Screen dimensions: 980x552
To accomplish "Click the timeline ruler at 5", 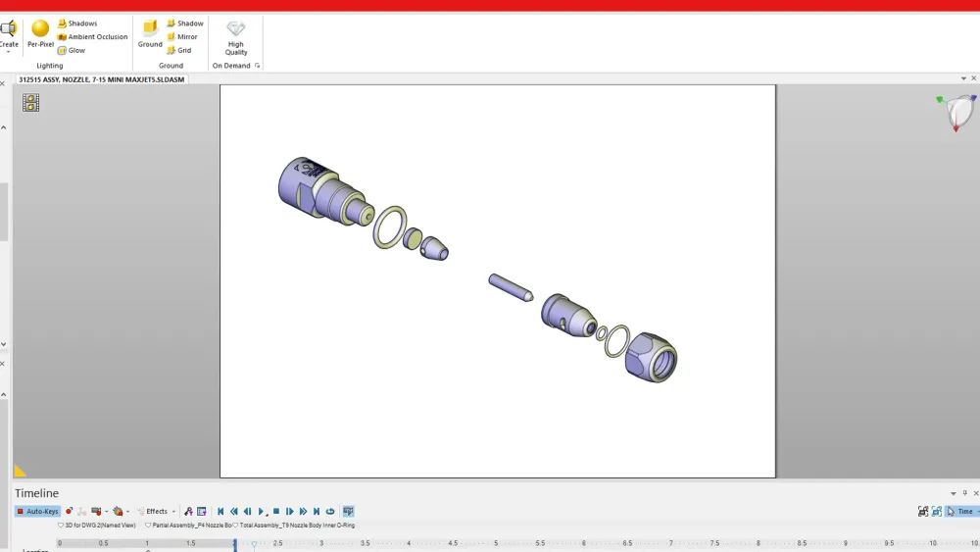I will [496, 543].
